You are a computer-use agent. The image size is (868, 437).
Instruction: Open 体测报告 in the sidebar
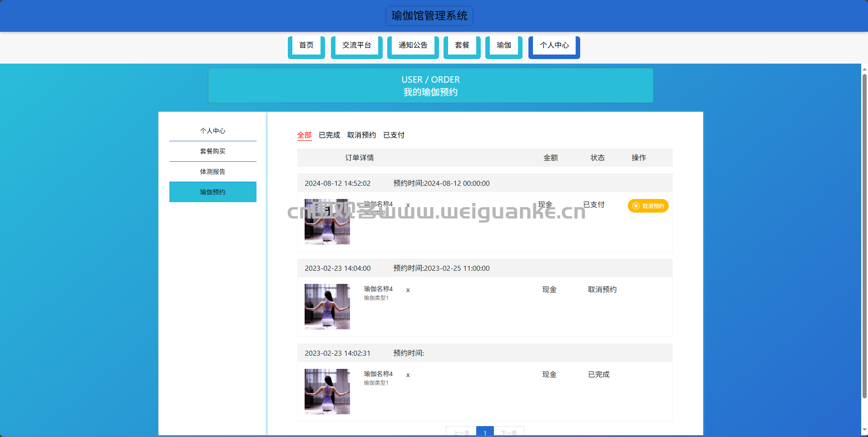click(x=213, y=172)
